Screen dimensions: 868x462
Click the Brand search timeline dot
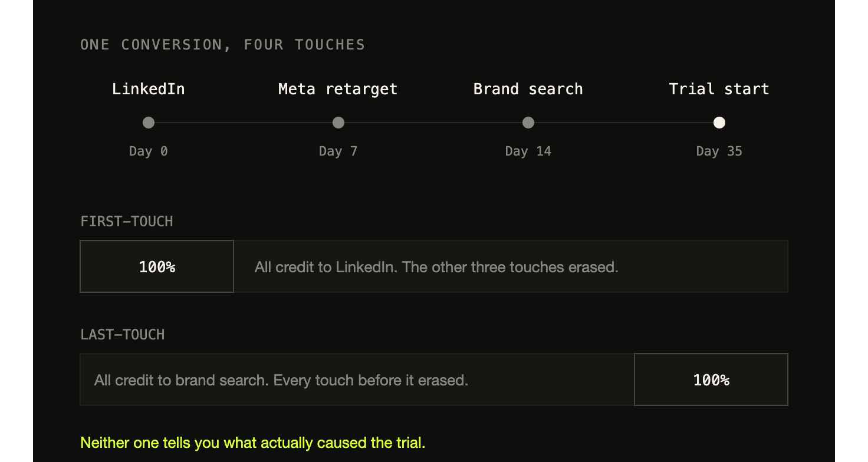[x=528, y=123]
